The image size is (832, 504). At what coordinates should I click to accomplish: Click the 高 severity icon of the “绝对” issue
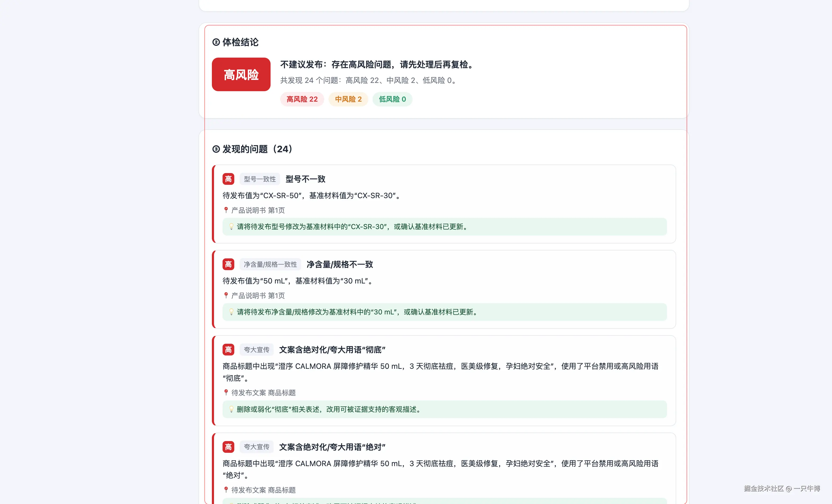click(x=228, y=447)
